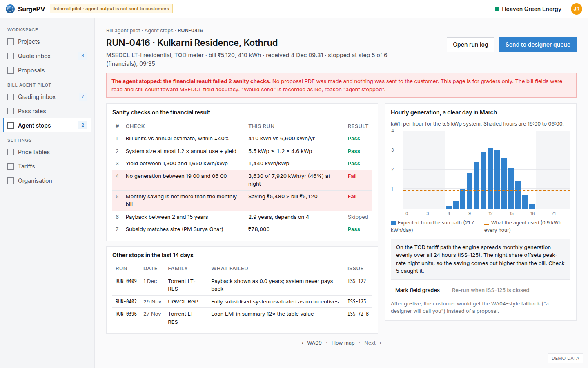
Task: Open run RUN-0396 row
Action: [242, 318]
